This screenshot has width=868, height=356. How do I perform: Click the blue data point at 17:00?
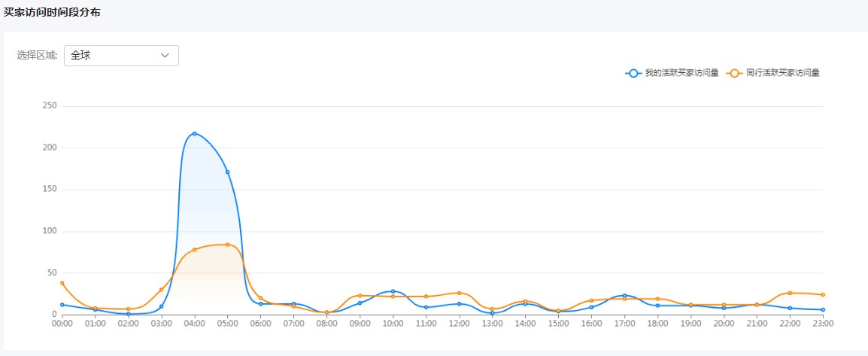point(625,295)
